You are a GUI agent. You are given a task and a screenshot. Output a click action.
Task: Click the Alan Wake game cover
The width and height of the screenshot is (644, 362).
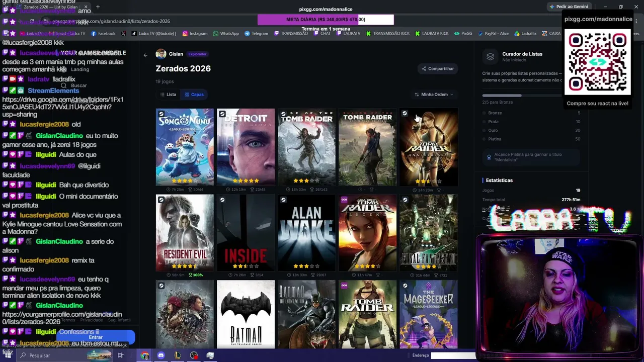(x=306, y=233)
